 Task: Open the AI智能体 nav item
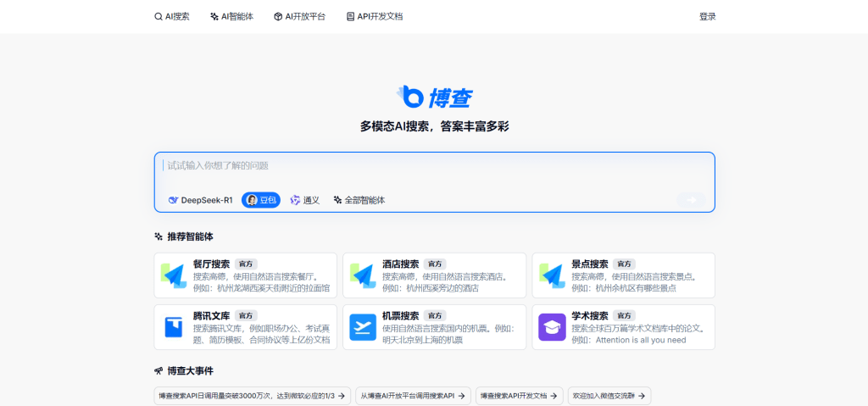(232, 17)
